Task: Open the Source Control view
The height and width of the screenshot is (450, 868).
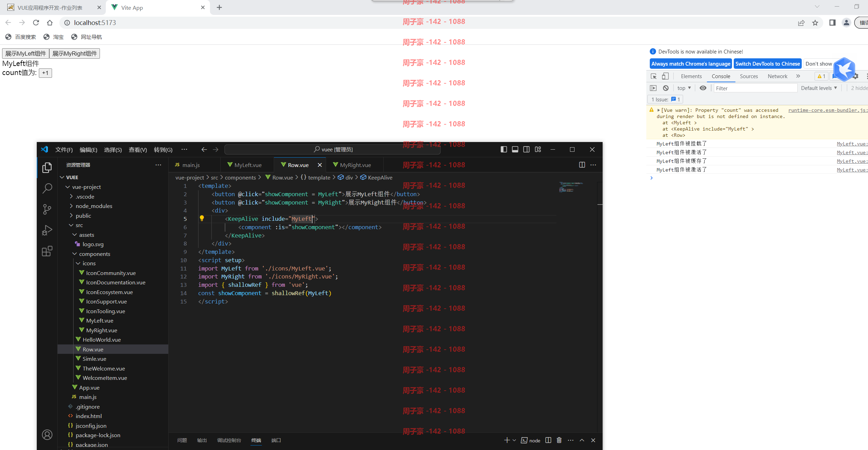Action: (x=47, y=209)
